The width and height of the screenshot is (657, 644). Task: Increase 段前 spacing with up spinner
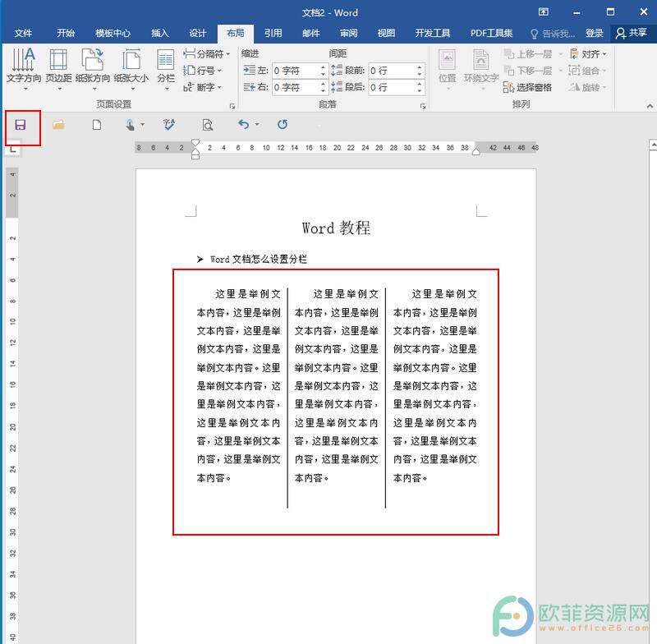click(x=420, y=67)
